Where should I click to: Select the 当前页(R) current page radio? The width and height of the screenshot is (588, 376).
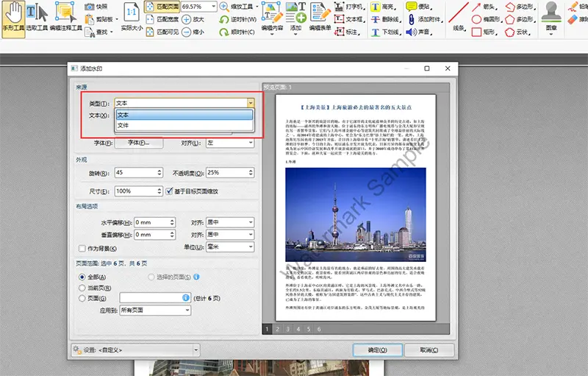tap(82, 288)
